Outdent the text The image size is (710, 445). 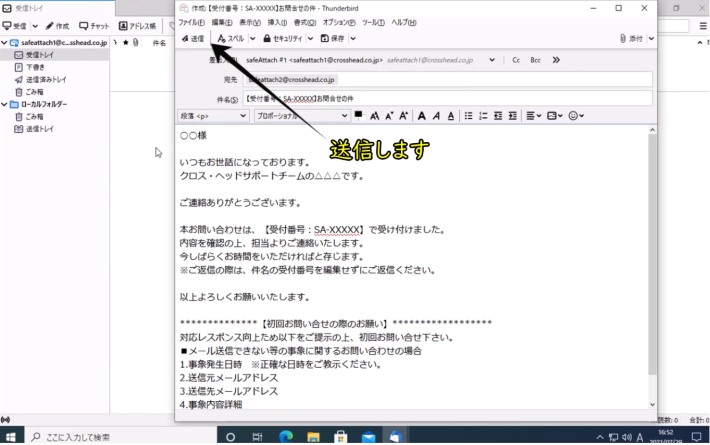pos(498,116)
